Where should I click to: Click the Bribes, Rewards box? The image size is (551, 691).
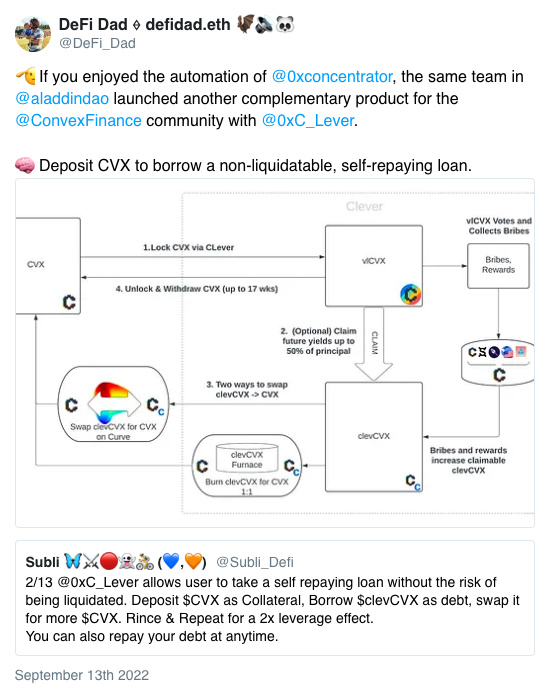(x=499, y=266)
